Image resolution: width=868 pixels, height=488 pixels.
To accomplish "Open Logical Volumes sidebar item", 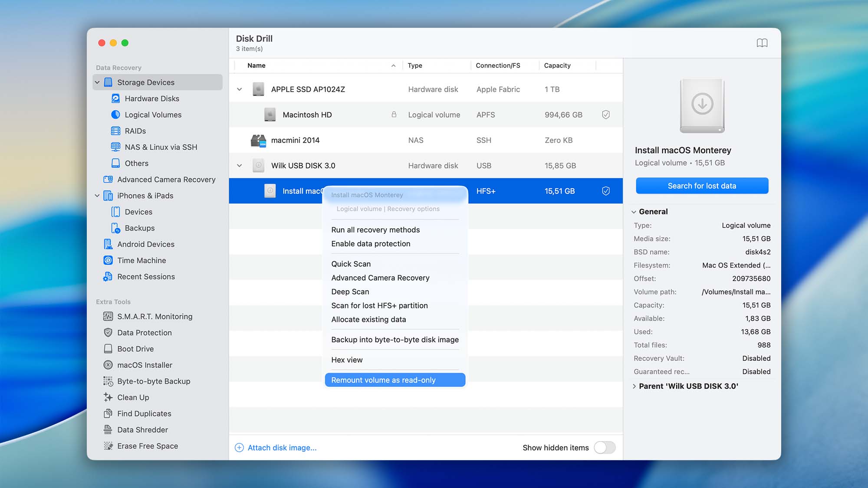I will tap(153, 115).
